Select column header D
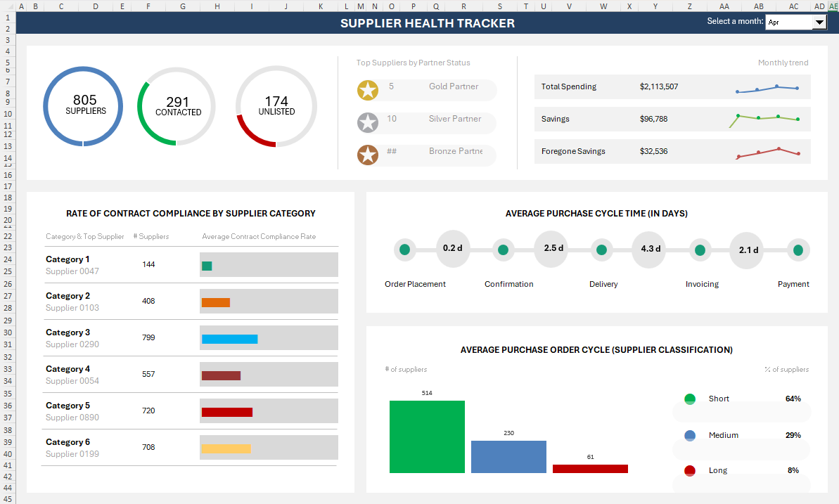 point(95,6)
